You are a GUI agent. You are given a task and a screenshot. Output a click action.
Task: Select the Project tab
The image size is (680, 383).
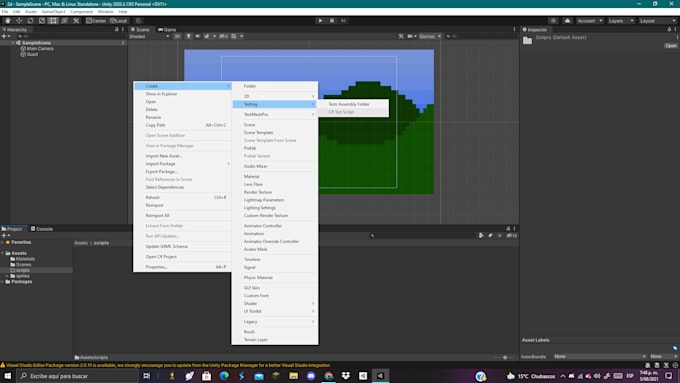pyautogui.click(x=12, y=229)
